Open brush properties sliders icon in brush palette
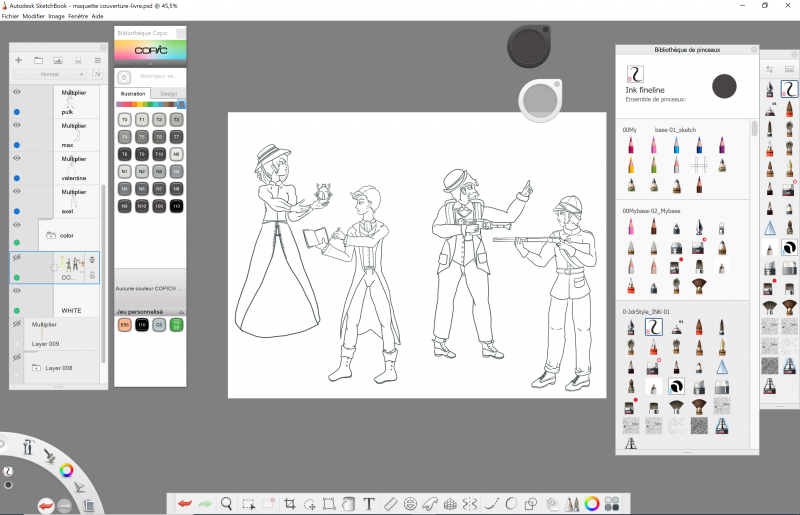This screenshot has height=515, width=800. point(769,69)
